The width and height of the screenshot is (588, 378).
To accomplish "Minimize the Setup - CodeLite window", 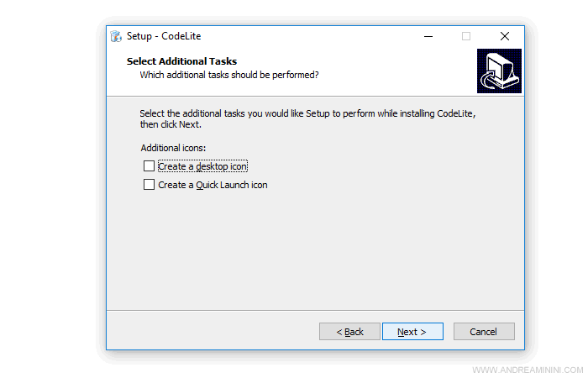I will coord(428,37).
